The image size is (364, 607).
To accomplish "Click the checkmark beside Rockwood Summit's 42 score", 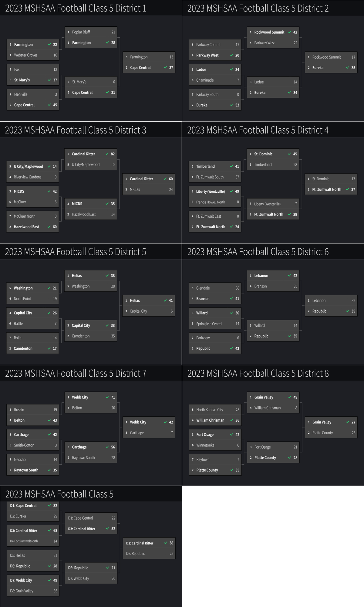I will 290,32.
